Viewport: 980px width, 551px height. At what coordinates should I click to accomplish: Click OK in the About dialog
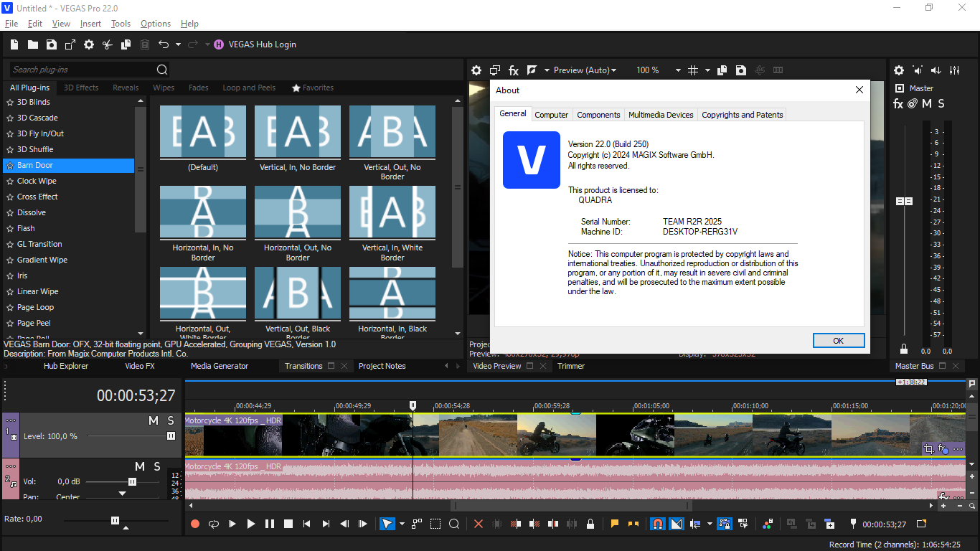pos(838,341)
